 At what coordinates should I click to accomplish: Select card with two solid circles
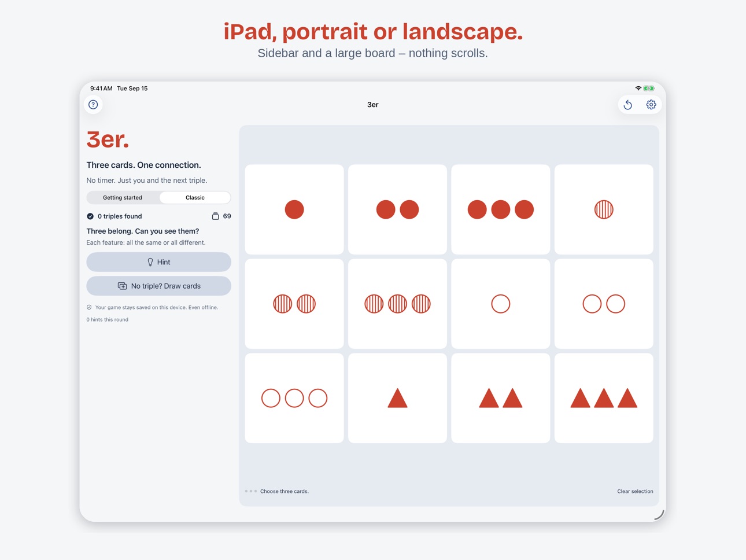tap(397, 209)
